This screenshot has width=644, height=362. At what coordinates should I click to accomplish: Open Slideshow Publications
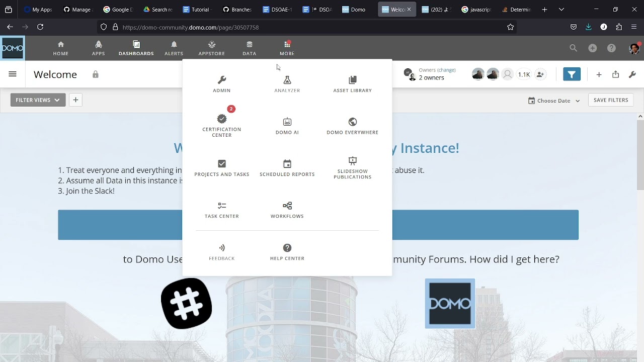point(352,168)
